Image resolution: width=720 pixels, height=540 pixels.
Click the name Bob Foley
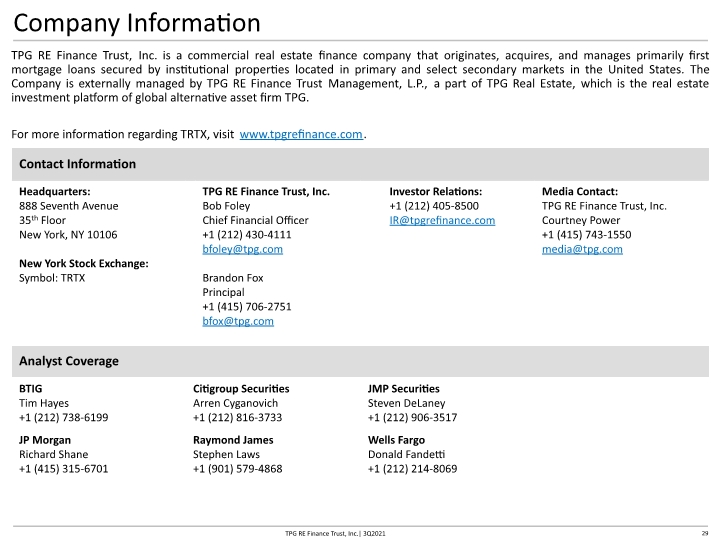coord(226,206)
